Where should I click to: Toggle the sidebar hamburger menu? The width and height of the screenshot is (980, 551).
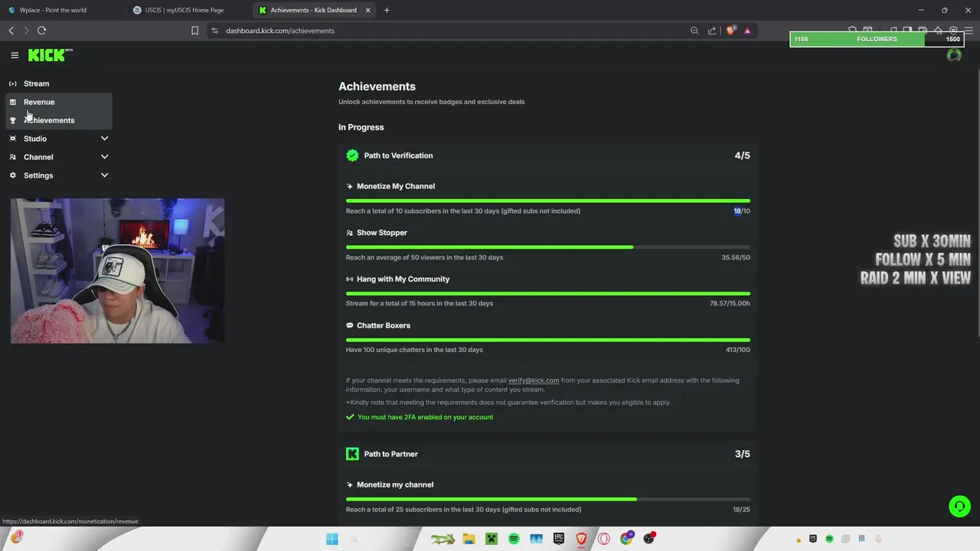coord(15,55)
